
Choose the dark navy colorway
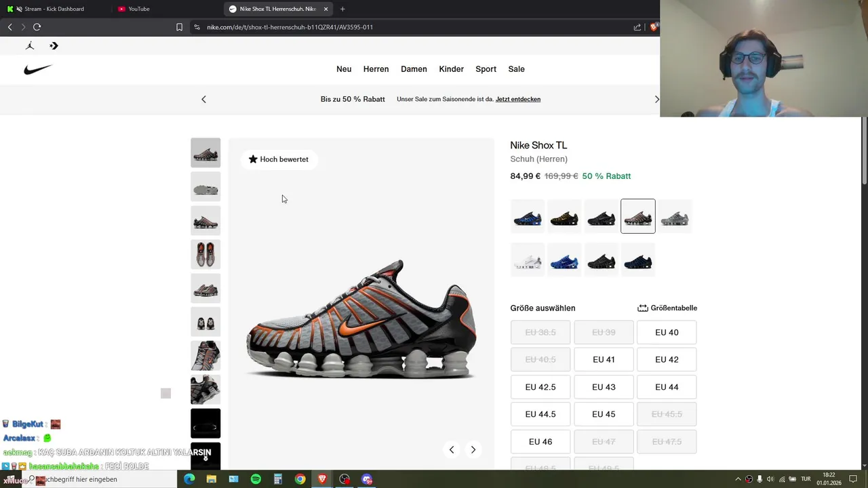tap(638, 260)
